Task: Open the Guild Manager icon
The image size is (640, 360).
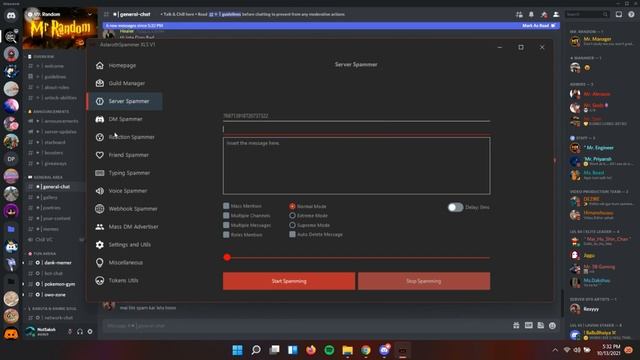Action: point(100,83)
